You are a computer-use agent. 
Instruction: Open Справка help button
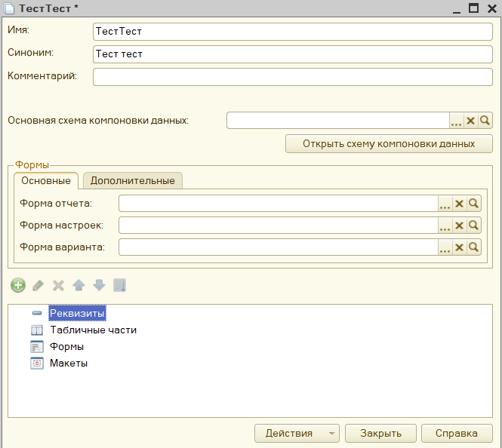tap(457, 433)
